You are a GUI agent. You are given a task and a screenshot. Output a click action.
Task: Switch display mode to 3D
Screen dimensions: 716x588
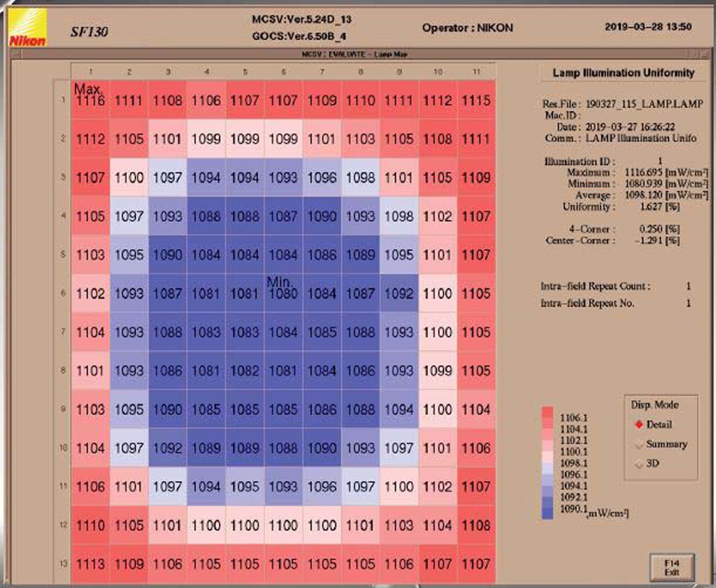click(639, 464)
